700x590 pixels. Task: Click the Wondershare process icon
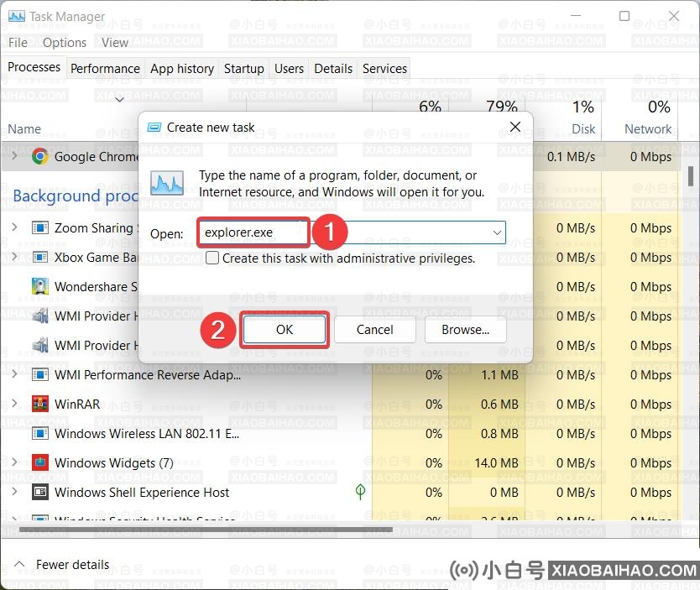[40, 286]
